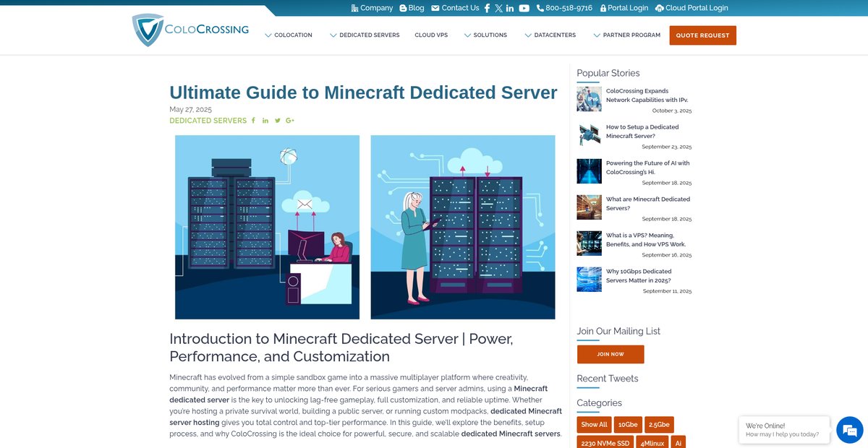Click the right server rack illustration
The width and height of the screenshot is (868, 448).
pyautogui.click(x=463, y=227)
